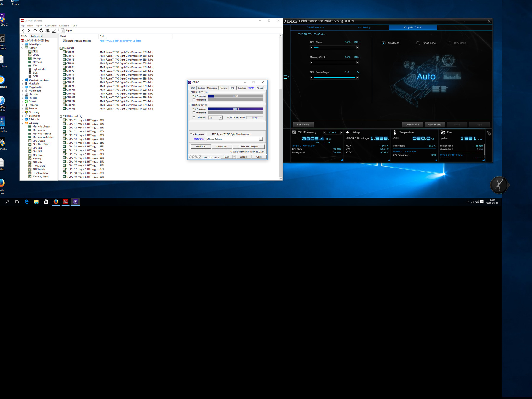This screenshot has width=532, height=399.
Task: Open the Eszközök menu in AIDA64
Action: click(x=64, y=26)
